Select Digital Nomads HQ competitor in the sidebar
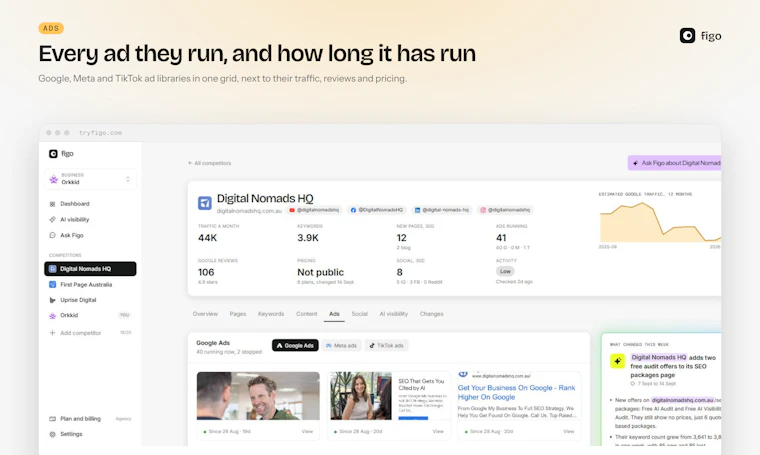Image resolution: width=760 pixels, height=455 pixels. point(90,269)
